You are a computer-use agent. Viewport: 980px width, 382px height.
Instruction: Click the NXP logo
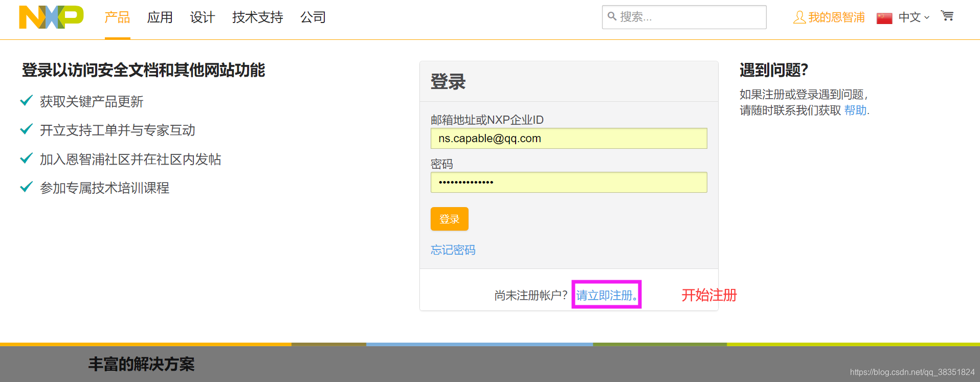(x=51, y=17)
